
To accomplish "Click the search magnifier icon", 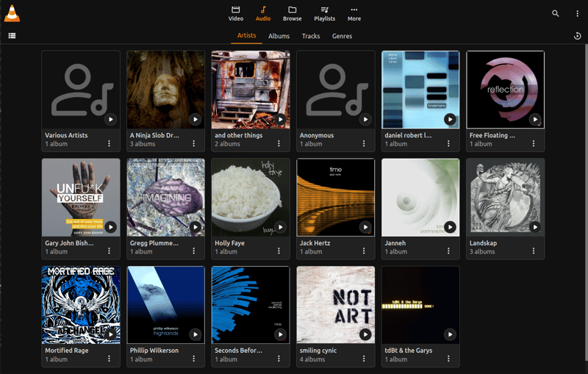I will pos(556,13).
